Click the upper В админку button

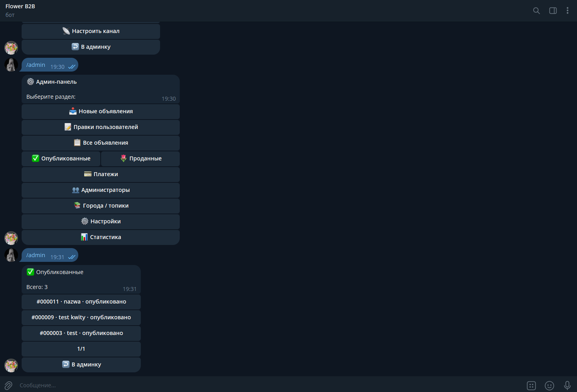click(91, 47)
